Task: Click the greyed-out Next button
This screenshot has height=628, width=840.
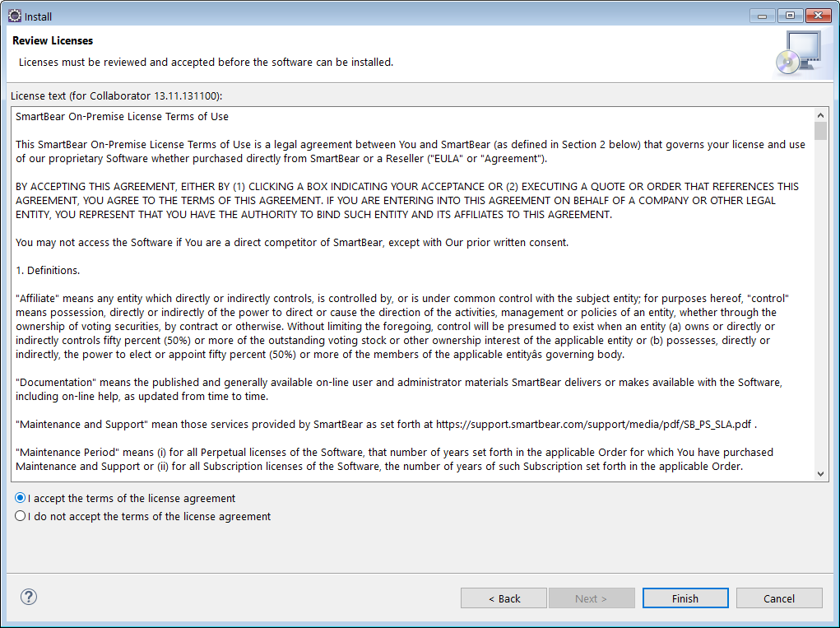Action: point(592,598)
